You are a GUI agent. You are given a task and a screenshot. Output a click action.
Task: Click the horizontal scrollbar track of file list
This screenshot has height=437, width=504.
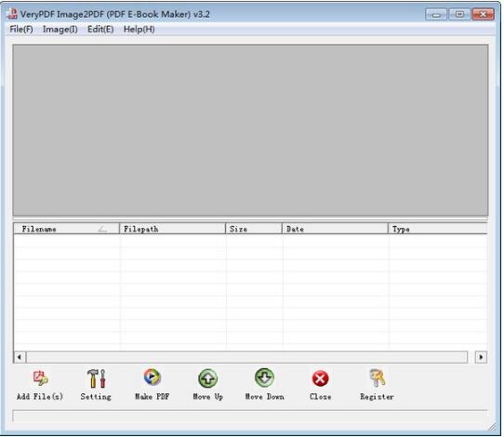point(246,357)
